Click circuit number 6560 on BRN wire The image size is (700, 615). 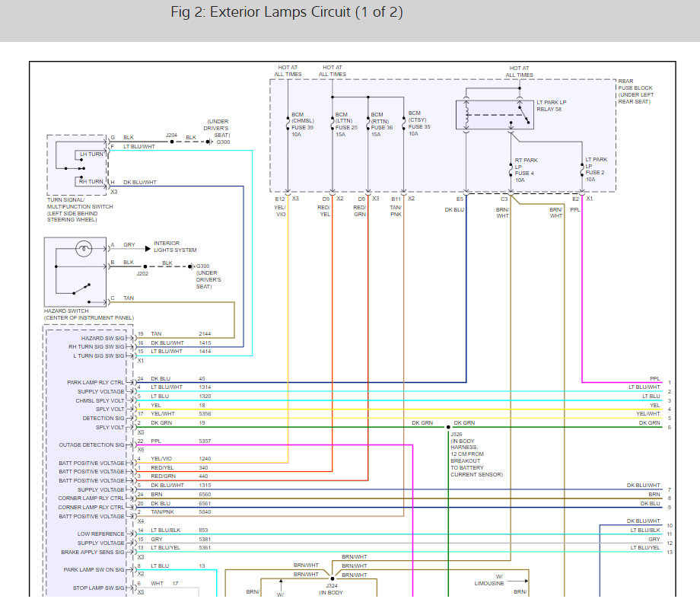click(x=205, y=495)
